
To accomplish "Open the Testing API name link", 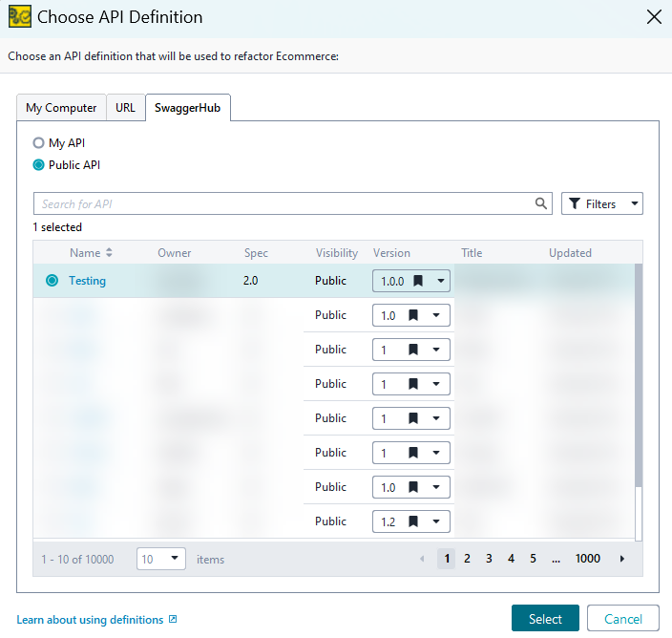I will [x=88, y=281].
